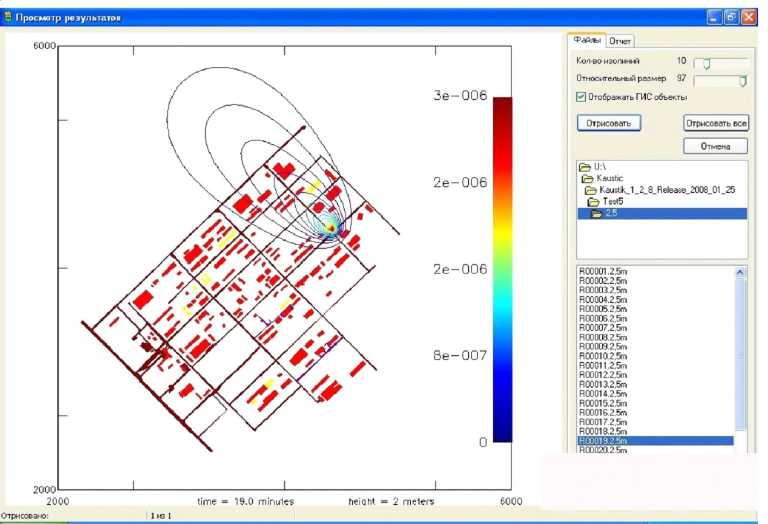Toggle the 'Отображать ГИС объекты' checkbox

pyautogui.click(x=582, y=97)
